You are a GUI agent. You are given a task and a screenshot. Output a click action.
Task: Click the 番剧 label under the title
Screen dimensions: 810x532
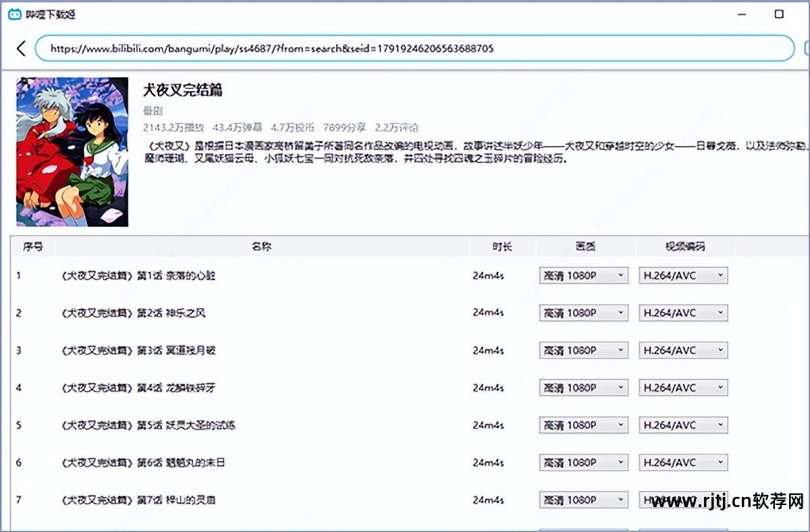coord(153,111)
